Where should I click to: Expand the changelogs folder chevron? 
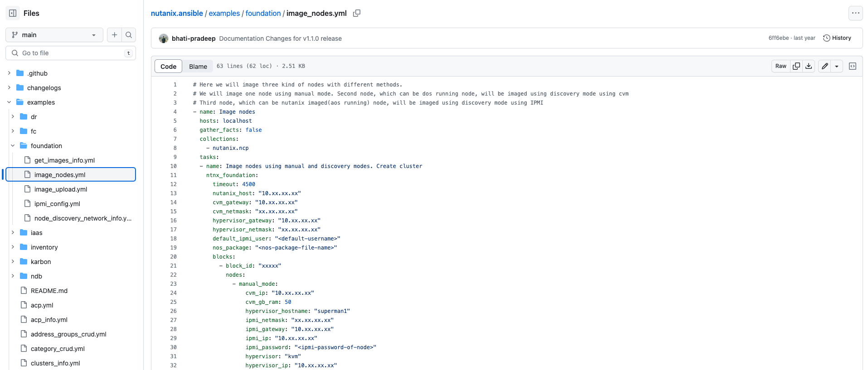pyautogui.click(x=9, y=87)
